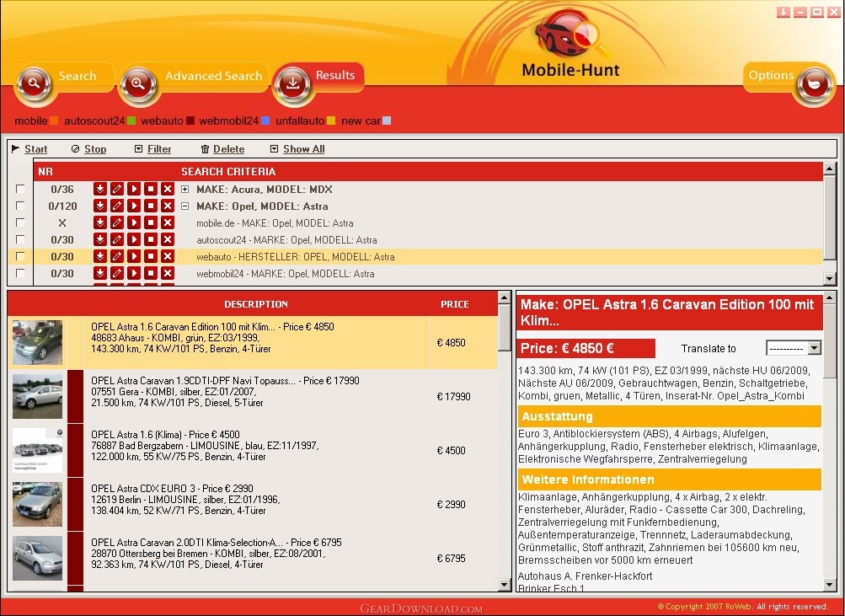Open the Show All dropdown
845x616 pixels.
297,149
